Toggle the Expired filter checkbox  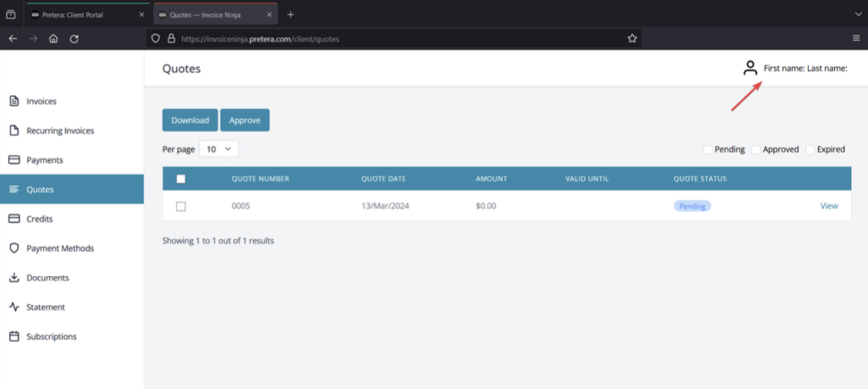[x=810, y=149]
